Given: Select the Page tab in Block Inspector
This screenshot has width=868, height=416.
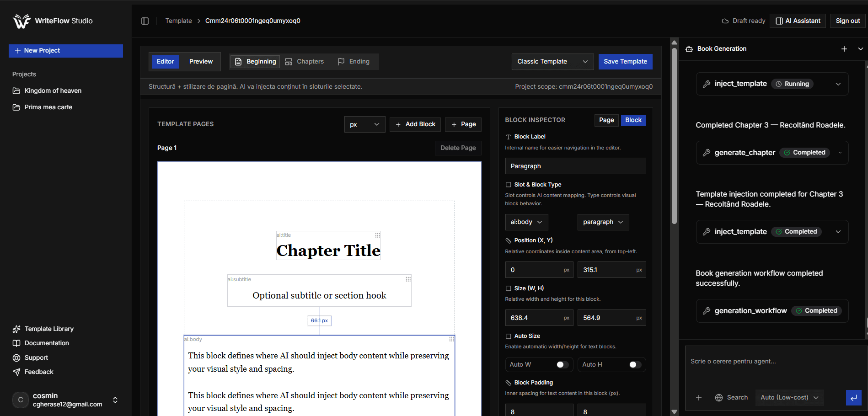Looking at the screenshot, I should tap(606, 120).
